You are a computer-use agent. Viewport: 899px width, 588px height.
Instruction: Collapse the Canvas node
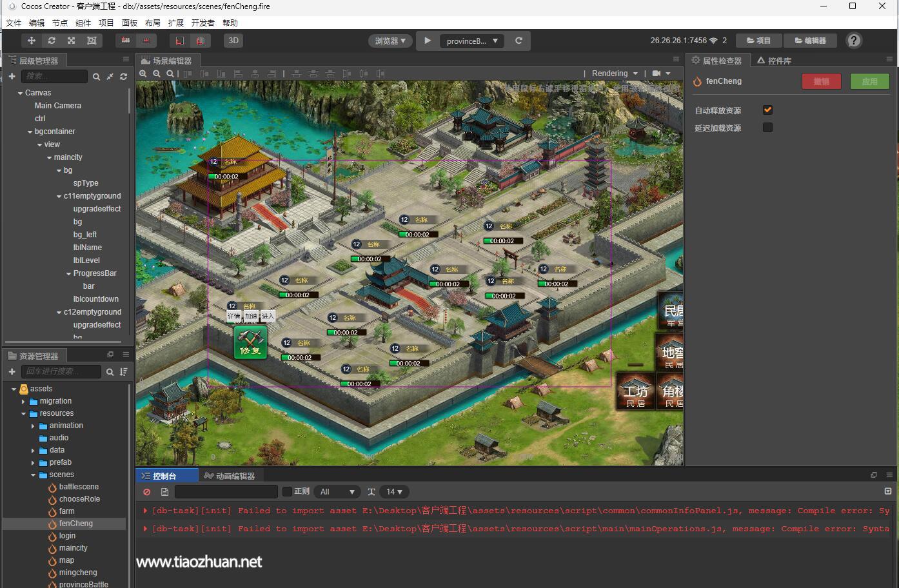[20, 93]
